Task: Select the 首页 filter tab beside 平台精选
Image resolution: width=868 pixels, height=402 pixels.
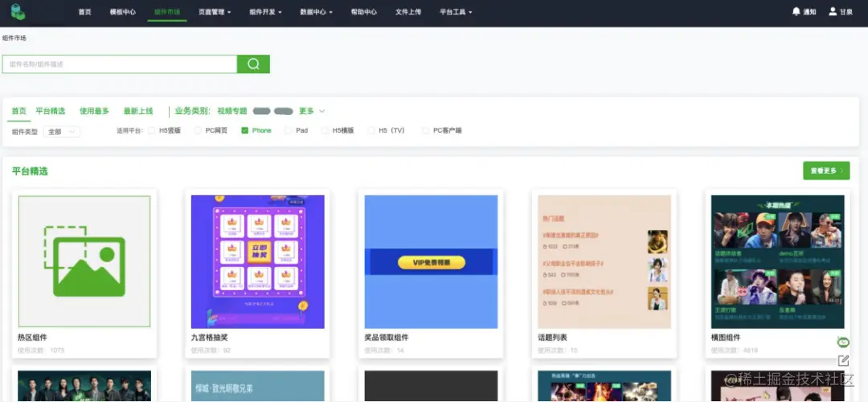Action: pyautogui.click(x=18, y=111)
